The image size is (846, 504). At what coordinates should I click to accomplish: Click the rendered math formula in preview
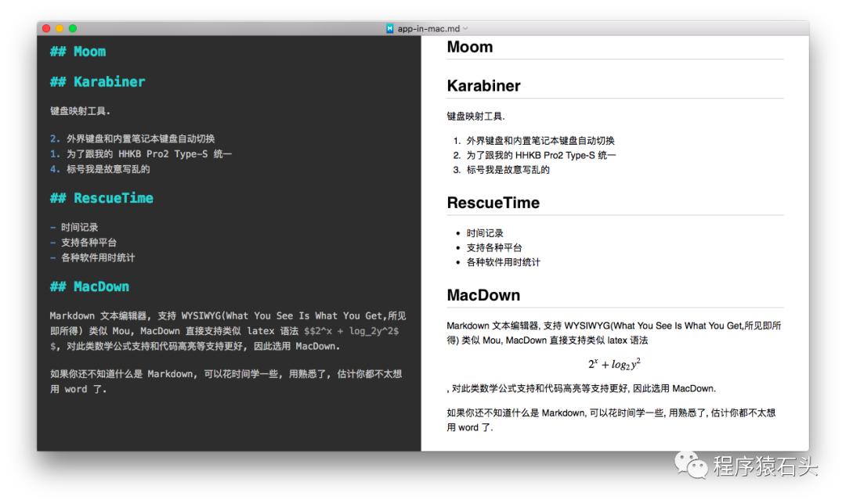point(615,364)
